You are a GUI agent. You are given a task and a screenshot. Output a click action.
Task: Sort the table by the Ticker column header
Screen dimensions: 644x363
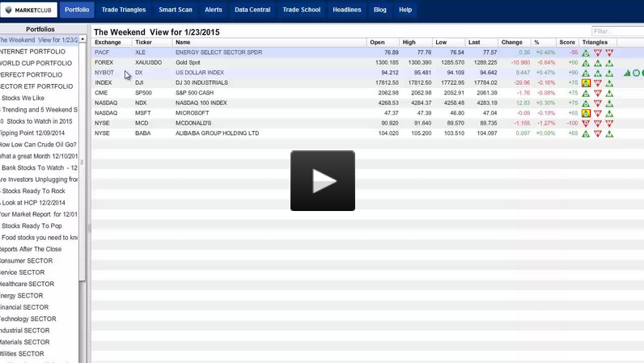coord(144,42)
